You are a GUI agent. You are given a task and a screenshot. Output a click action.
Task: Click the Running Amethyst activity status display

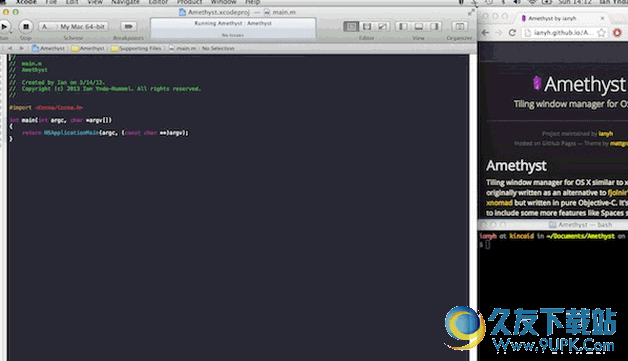click(233, 28)
